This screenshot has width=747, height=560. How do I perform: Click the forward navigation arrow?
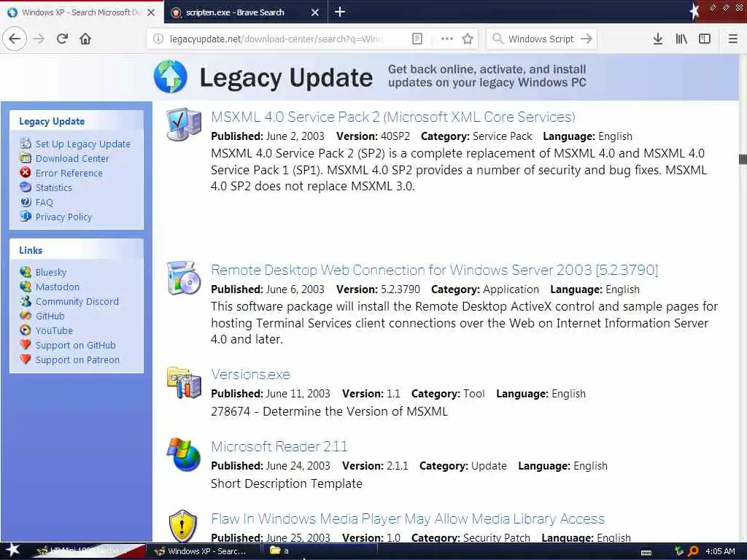39,39
